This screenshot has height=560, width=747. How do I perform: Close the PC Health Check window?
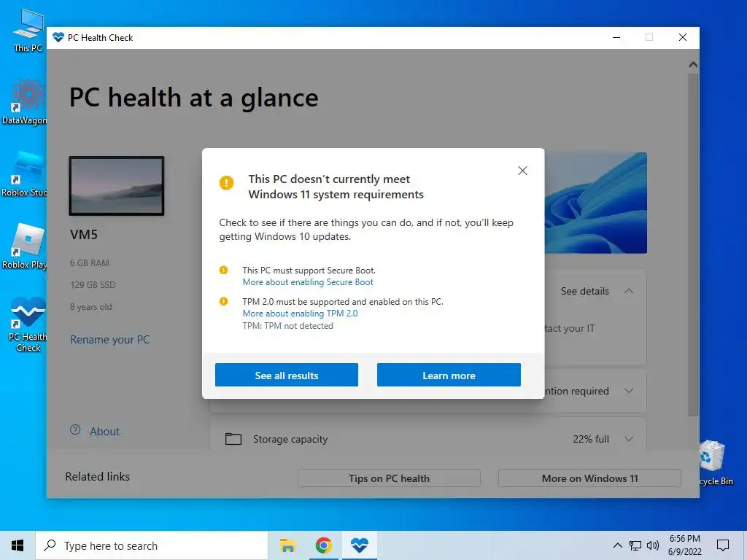pyautogui.click(x=682, y=38)
